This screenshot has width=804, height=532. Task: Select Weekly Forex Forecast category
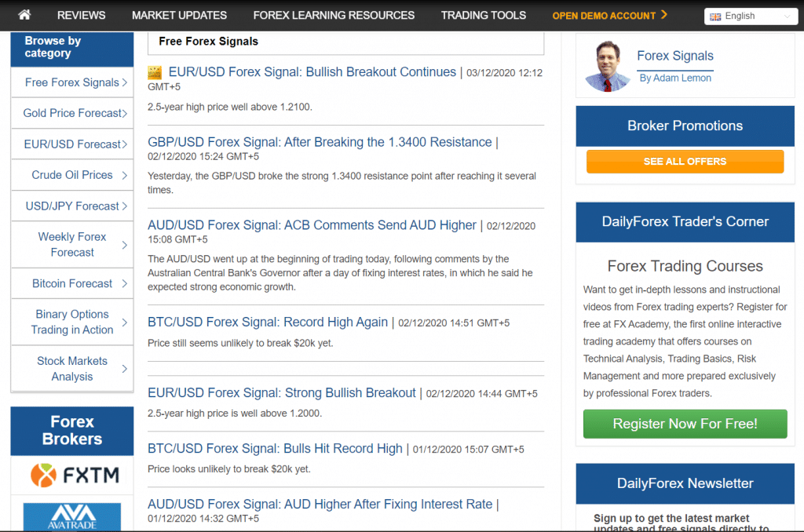point(71,245)
